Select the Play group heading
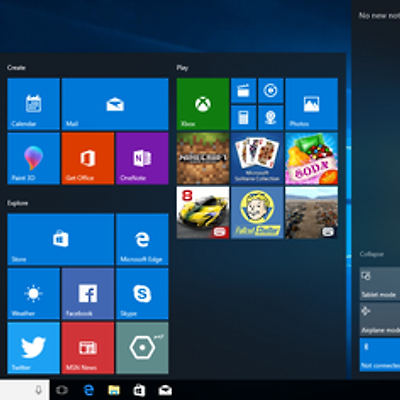This screenshot has height=400, width=400. (182, 68)
